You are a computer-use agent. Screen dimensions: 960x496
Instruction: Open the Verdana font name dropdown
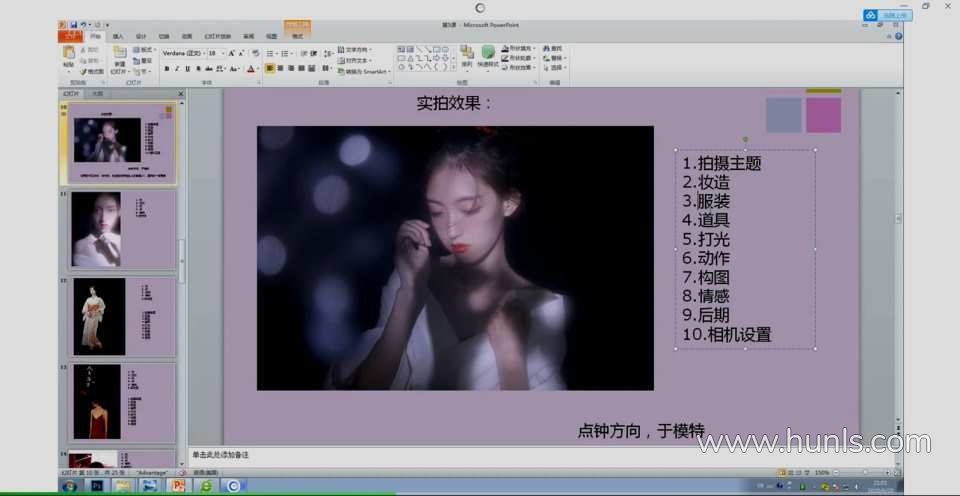pyautogui.click(x=204, y=53)
